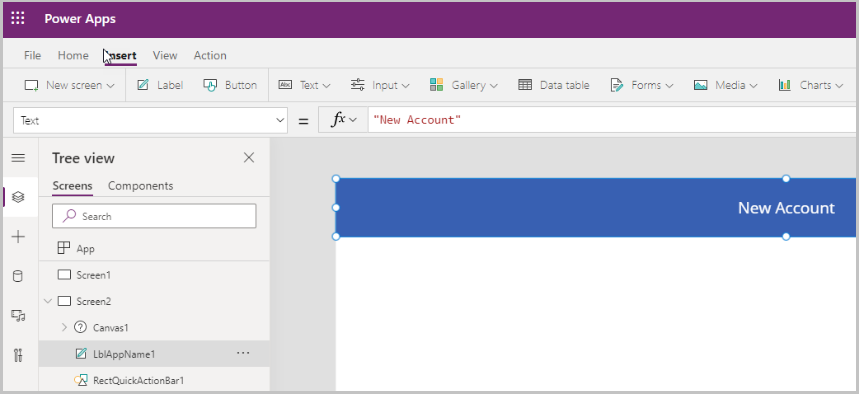Open the property selector showing Text
Image resolution: width=859 pixels, height=394 pixels.
coord(150,120)
